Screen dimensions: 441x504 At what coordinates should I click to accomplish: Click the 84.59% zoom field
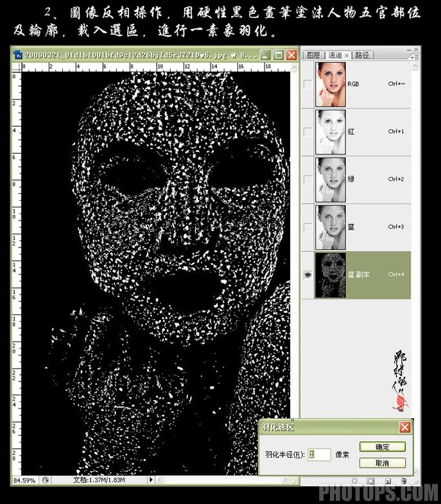(24, 480)
